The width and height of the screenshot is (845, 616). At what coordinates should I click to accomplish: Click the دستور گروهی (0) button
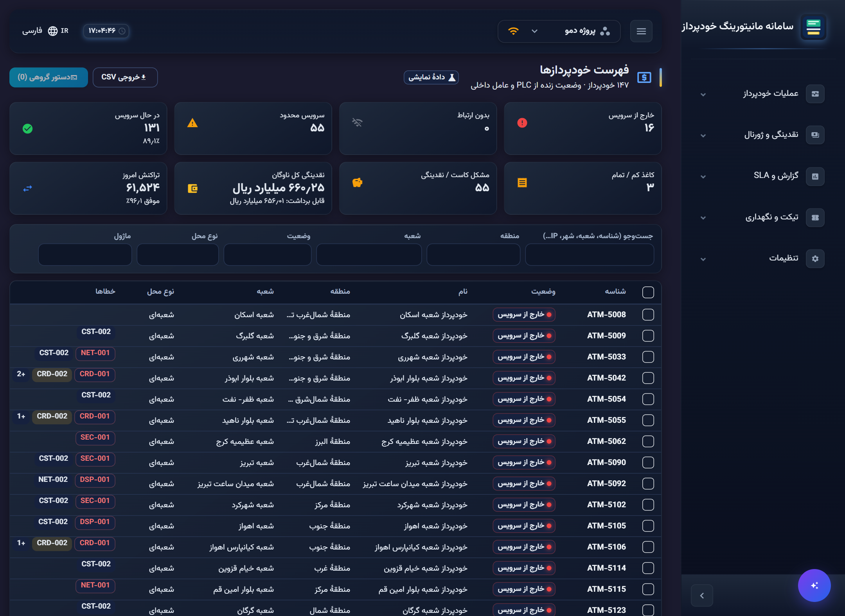point(49,77)
